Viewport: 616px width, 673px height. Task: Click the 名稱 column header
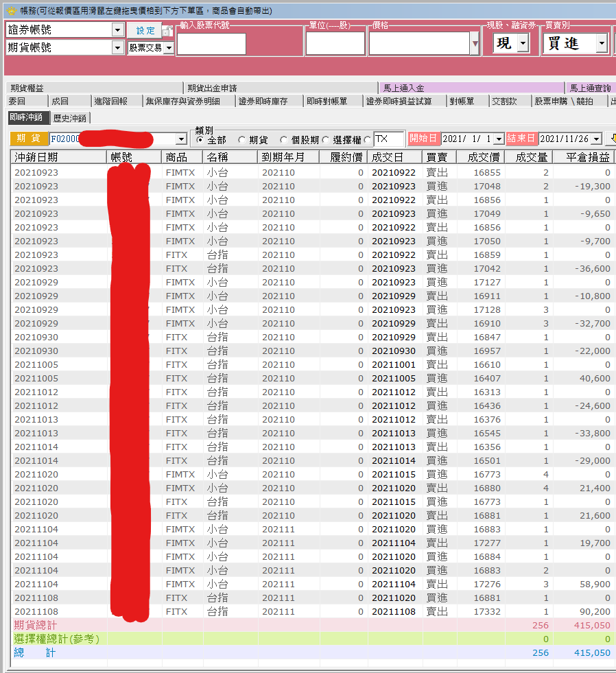(230, 157)
